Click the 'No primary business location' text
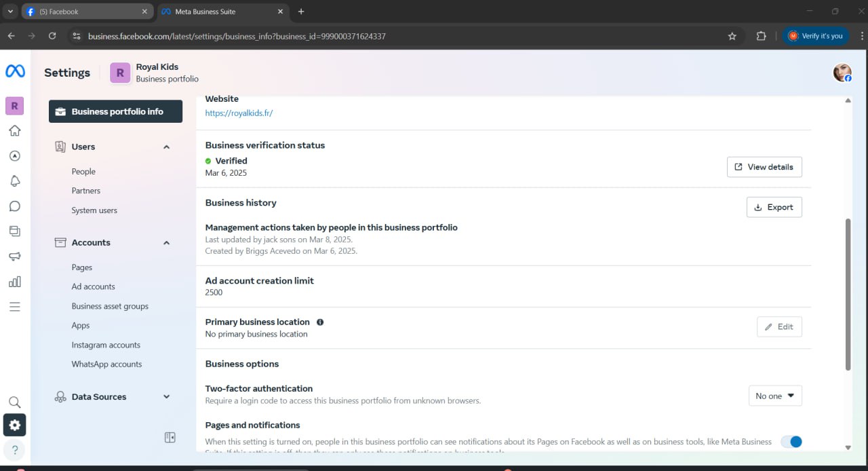 [256, 334]
